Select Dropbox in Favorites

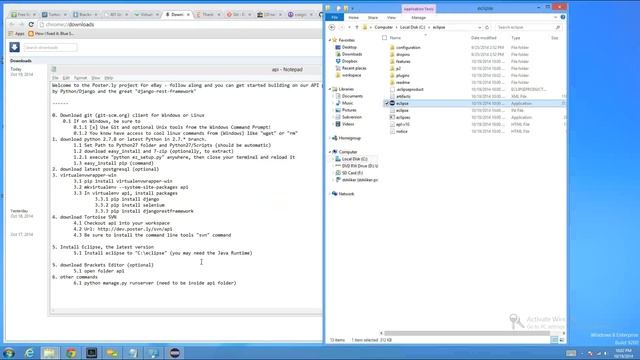coord(347,61)
